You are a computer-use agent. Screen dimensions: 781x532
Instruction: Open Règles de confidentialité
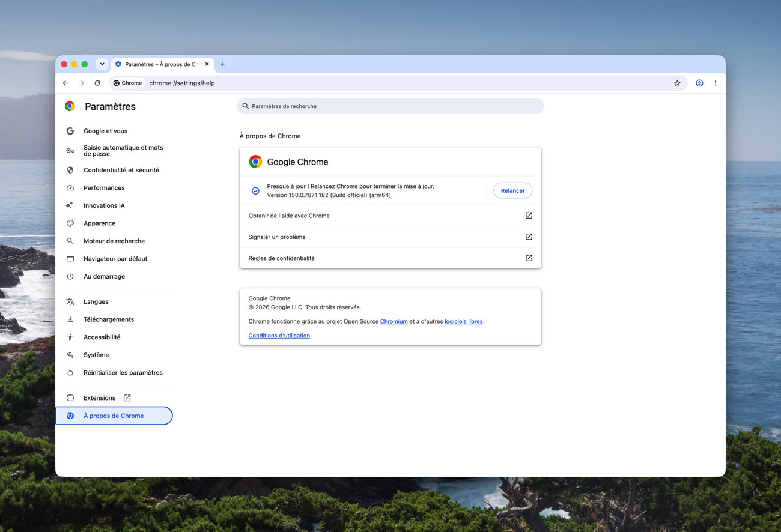[x=390, y=258]
